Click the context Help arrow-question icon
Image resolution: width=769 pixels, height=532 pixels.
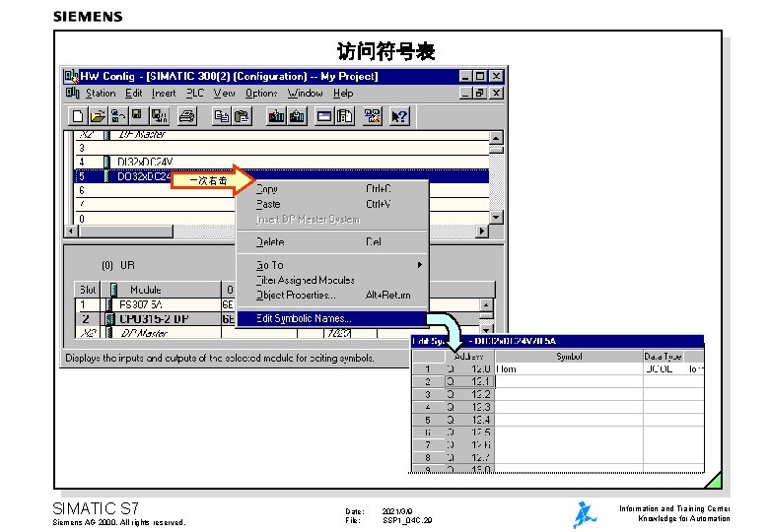coord(398,116)
